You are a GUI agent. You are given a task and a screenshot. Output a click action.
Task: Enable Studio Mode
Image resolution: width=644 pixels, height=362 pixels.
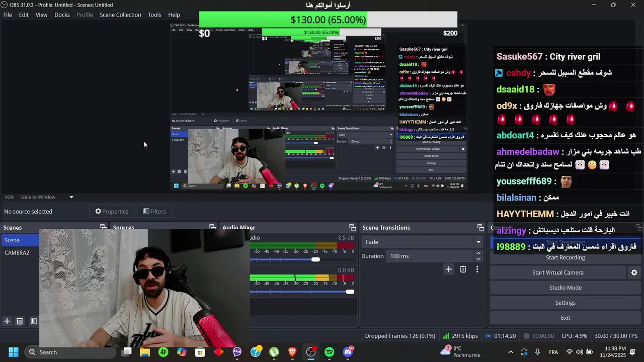pos(565,288)
